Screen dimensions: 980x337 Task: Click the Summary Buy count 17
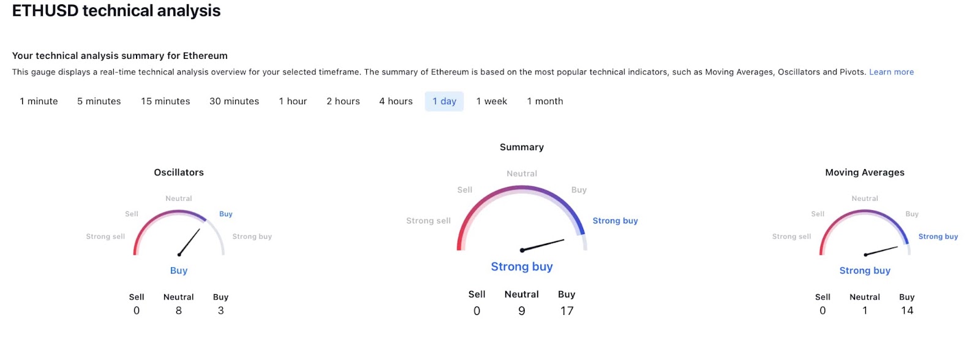pos(567,311)
